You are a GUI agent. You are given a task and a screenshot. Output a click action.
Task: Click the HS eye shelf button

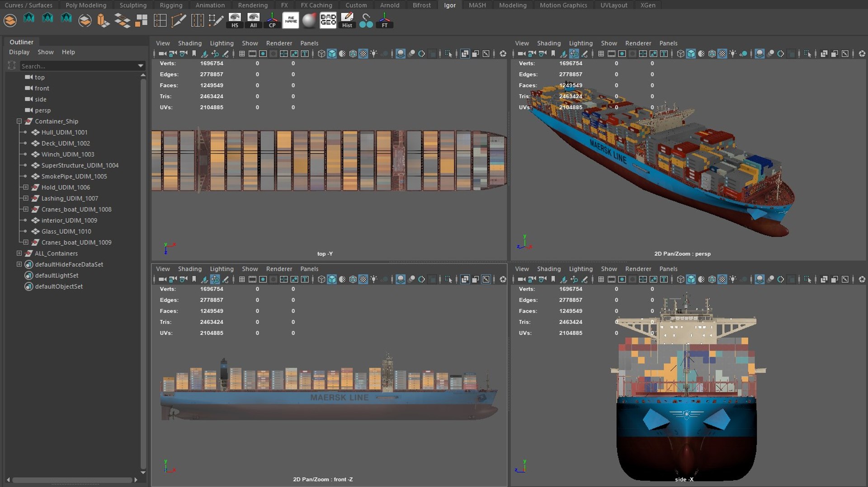[x=235, y=21]
